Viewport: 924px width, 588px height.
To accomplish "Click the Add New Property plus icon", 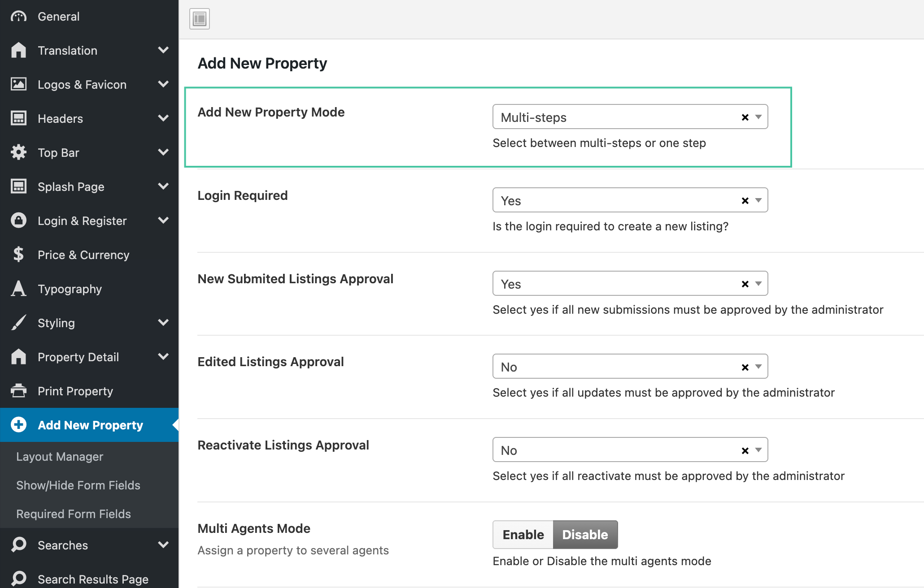I will (18, 424).
